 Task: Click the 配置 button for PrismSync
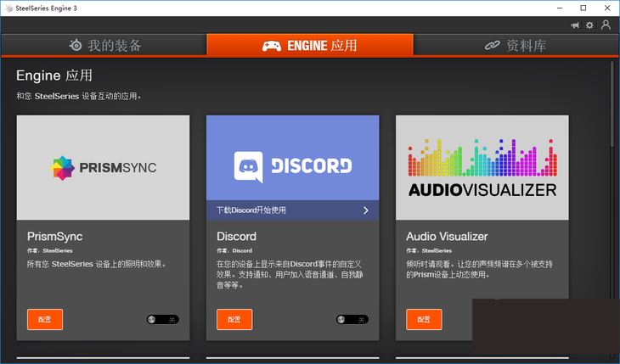coord(45,319)
